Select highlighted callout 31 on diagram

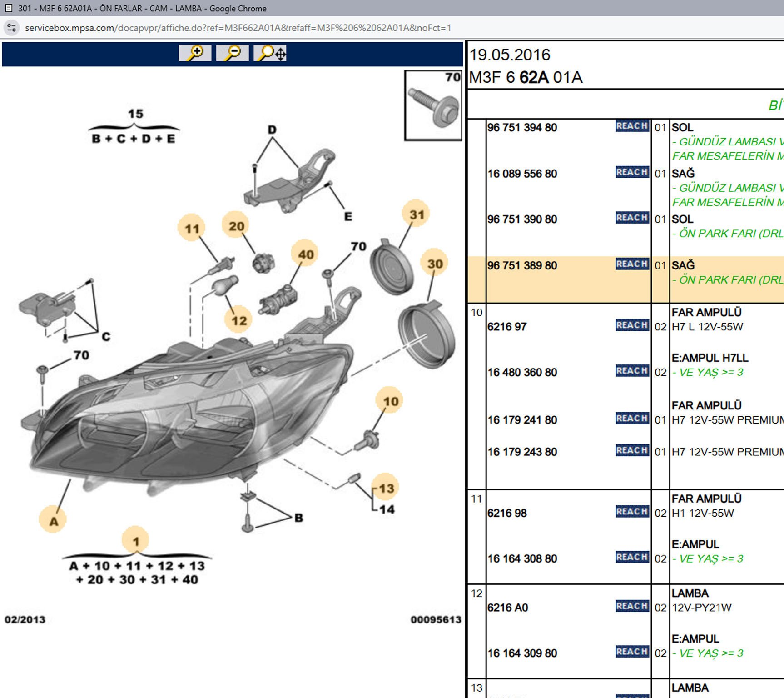(x=417, y=214)
